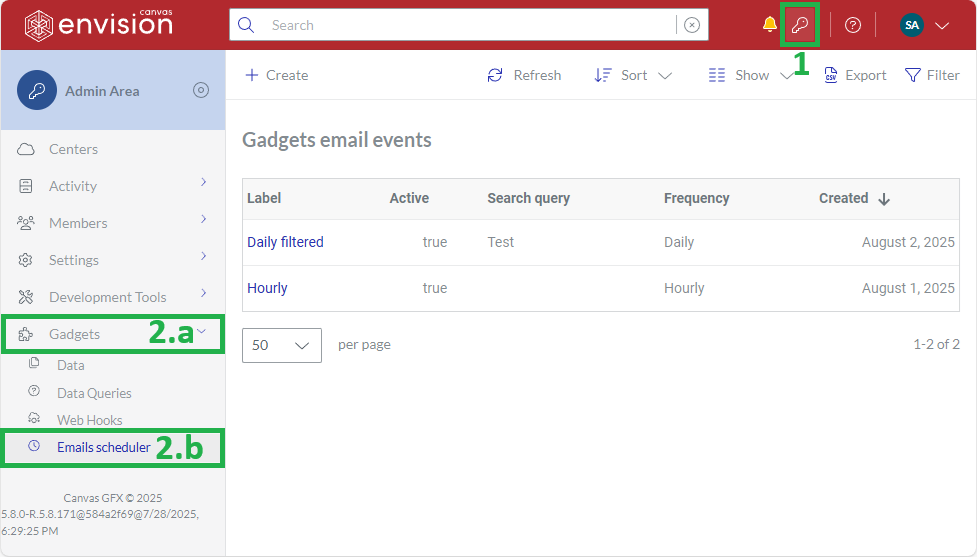977x557 pixels.
Task: Open the Web Hooks submenu item
Action: 90,420
